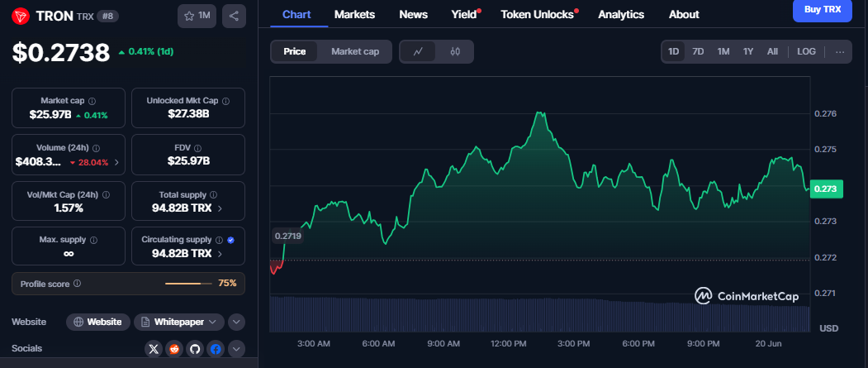Screen dimensions: 868x368
Task: Show info for Unlocked Mkt Cap
Action: (x=225, y=101)
